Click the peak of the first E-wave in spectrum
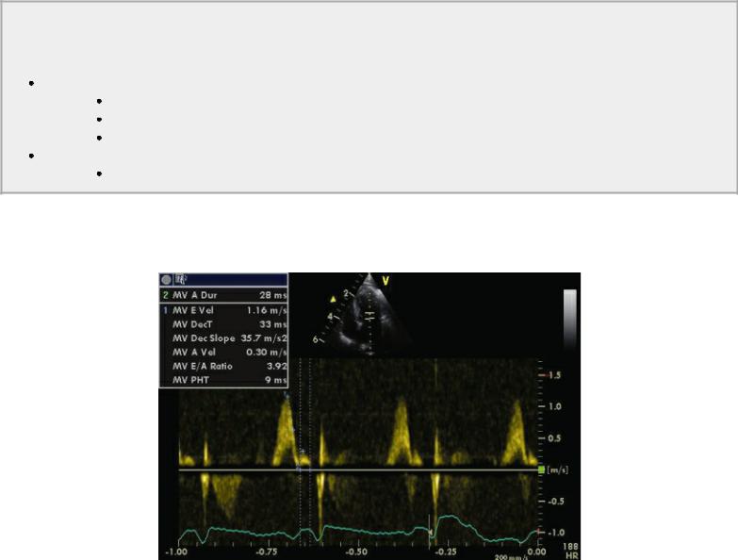Image resolution: width=738 pixels, height=560 pixels. click(x=287, y=398)
